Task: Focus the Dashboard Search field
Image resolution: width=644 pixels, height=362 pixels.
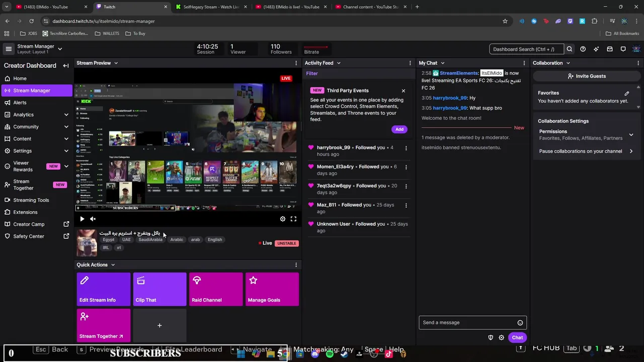Action: coord(526,49)
